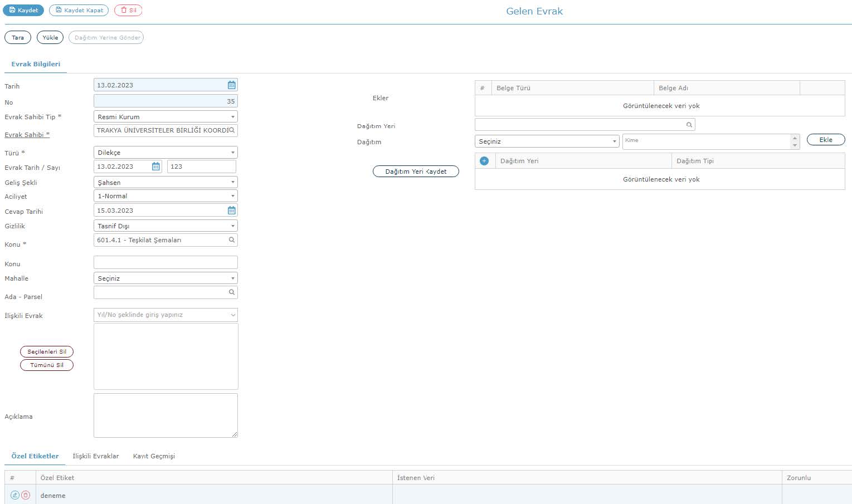
Task: Open Mahalle Seçiniz dropdown
Action: [165, 278]
